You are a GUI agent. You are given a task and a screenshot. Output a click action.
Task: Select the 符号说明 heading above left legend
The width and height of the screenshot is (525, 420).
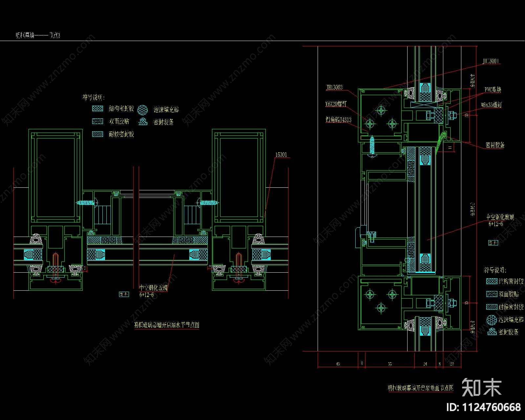click(x=93, y=97)
